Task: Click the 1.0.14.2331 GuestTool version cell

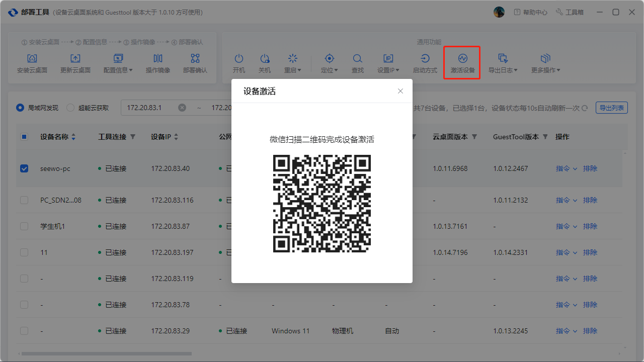Action: [511, 252]
